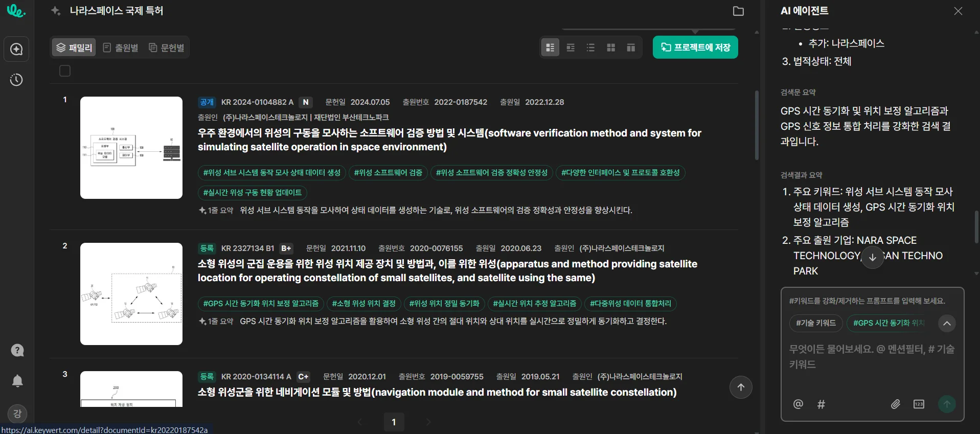The height and width of the screenshot is (434, 980).
Task: Send the AI prompt with the arrow button
Action: (947, 404)
